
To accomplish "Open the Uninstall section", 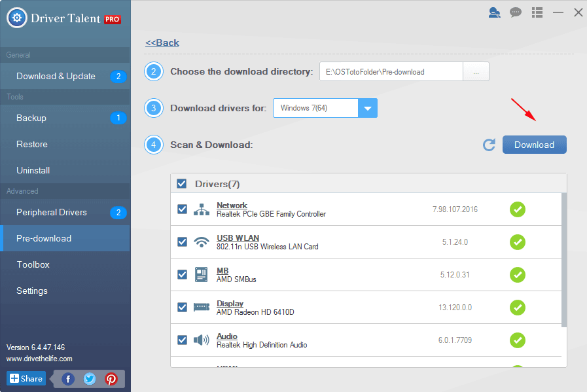I will pos(65,170).
